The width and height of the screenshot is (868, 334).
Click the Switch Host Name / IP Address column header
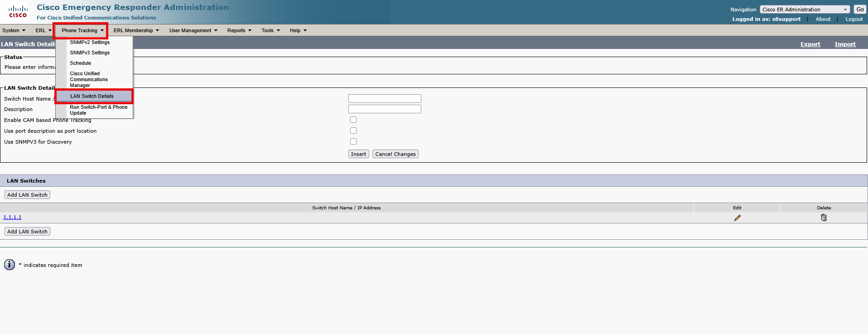tap(347, 208)
